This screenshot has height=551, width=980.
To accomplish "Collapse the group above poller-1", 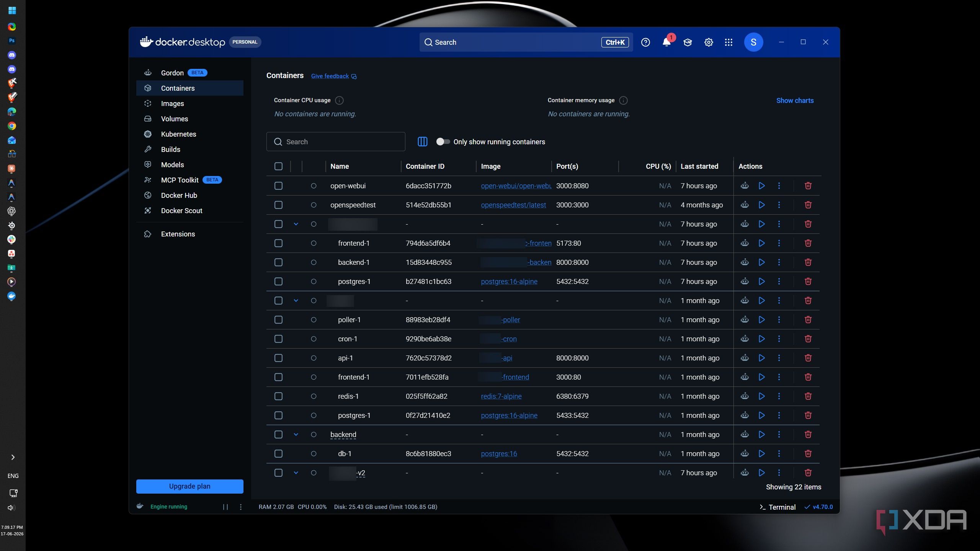I will [296, 300].
